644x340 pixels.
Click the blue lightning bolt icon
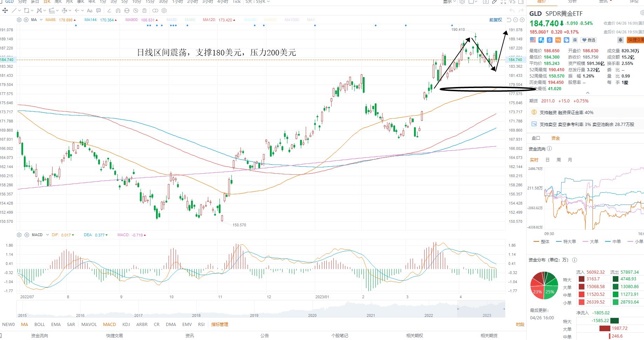[x=541, y=40]
